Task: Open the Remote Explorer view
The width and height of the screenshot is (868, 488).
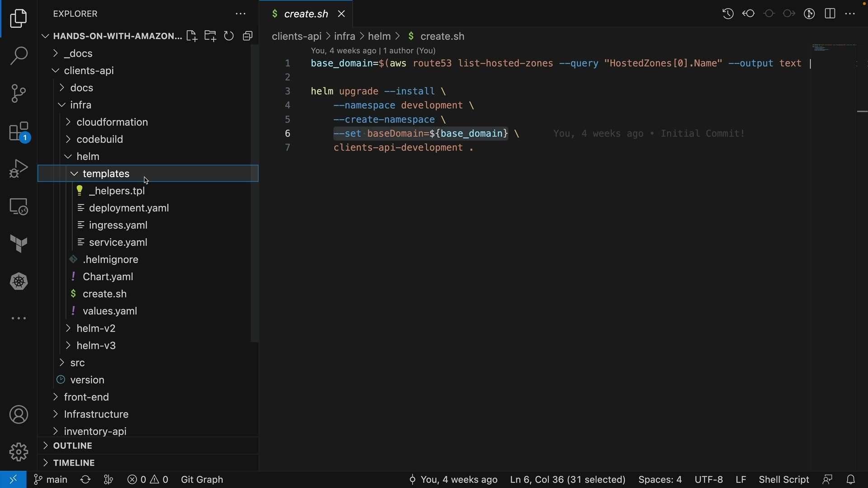Action: click(x=19, y=207)
